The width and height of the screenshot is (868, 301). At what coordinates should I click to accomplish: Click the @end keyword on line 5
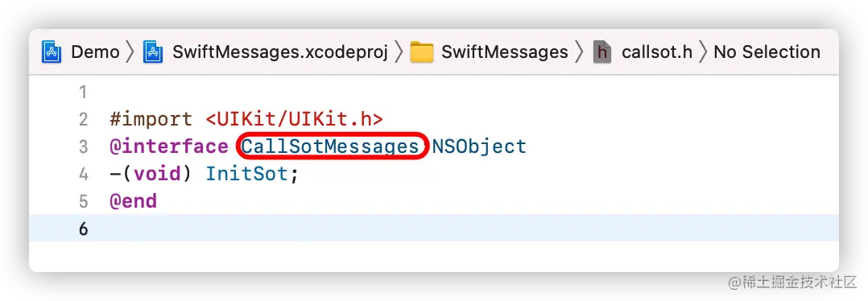tap(134, 201)
